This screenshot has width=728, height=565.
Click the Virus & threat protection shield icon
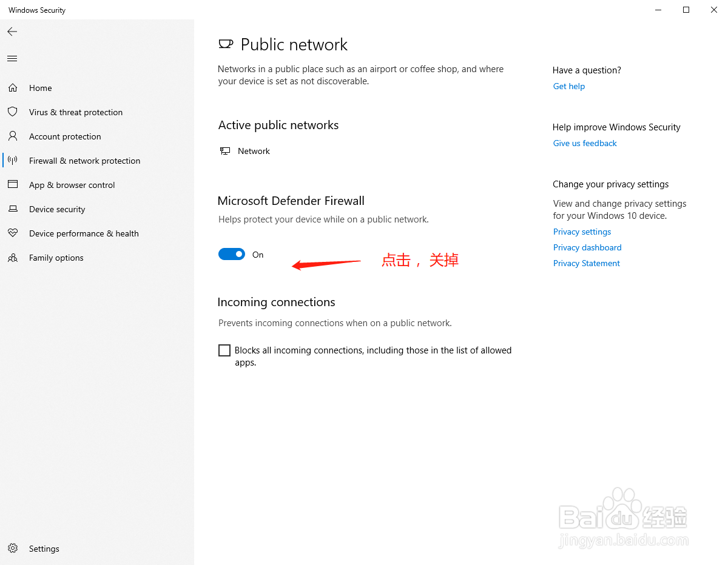[x=12, y=112]
